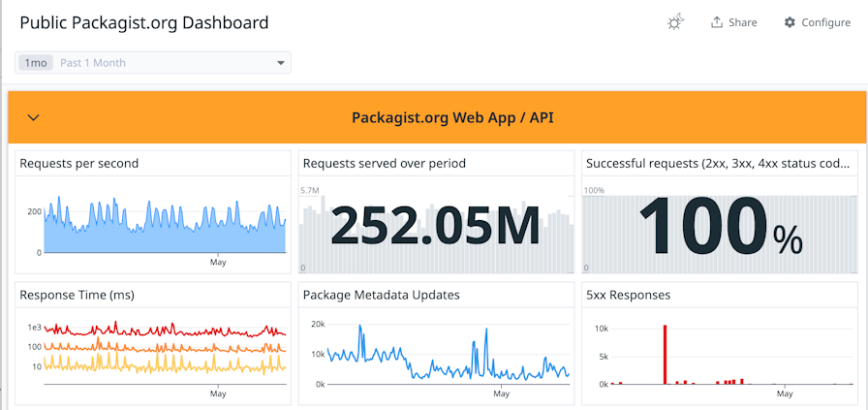Open the Configure gear menu
The width and height of the screenshot is (868, 410).
coord(817,22)
